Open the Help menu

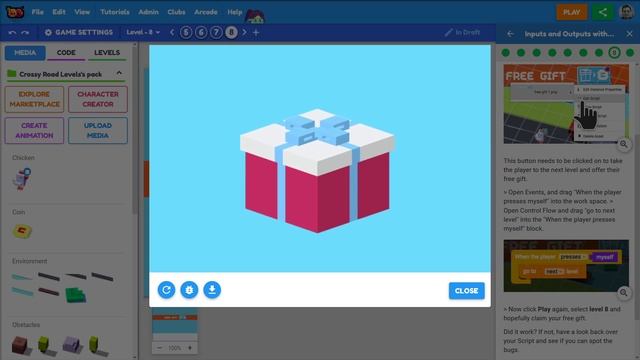[x=235, y=12]
